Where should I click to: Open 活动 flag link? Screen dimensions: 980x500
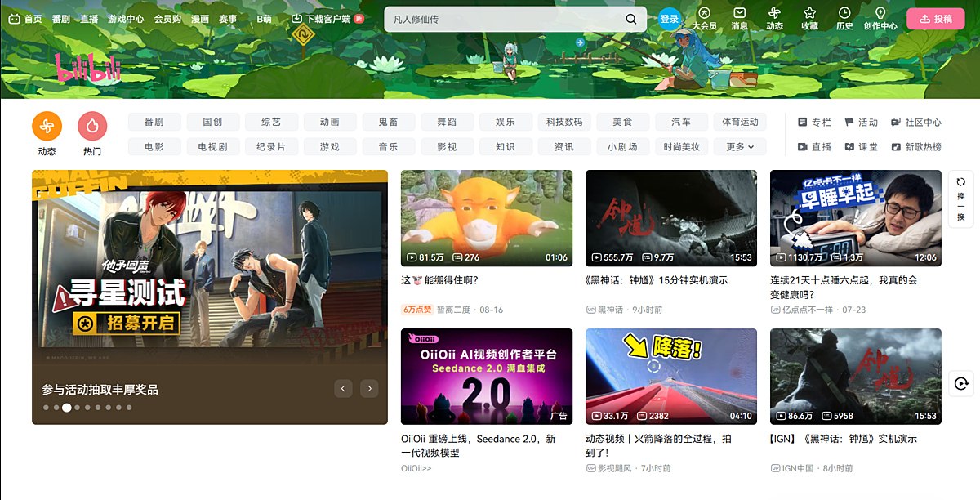(x=861, y=122)
